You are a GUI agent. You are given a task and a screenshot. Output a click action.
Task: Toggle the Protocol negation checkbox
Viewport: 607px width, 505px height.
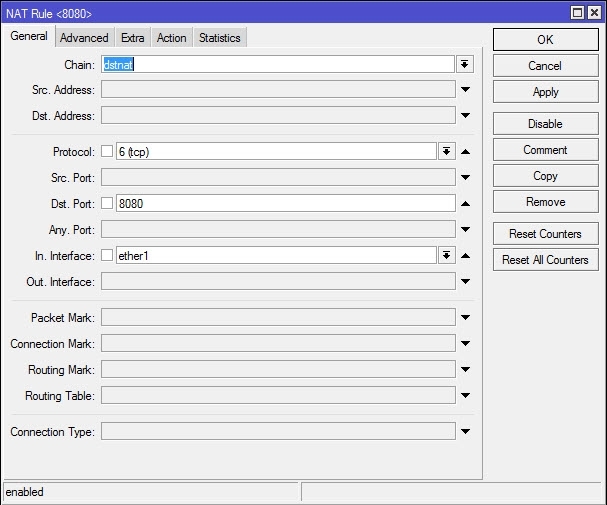107,152
